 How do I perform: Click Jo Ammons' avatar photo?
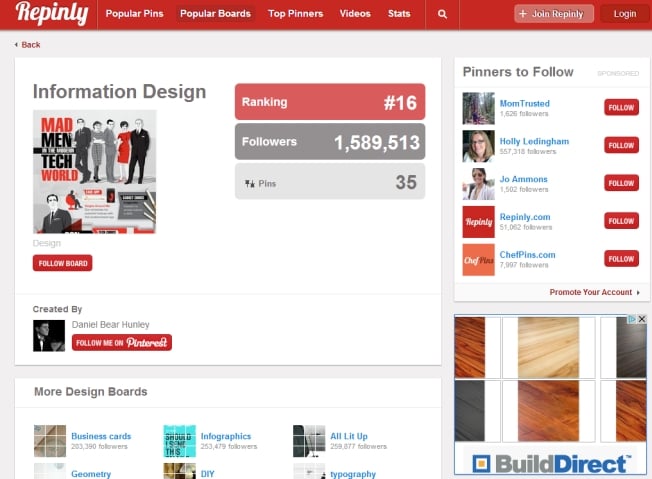[479, 184]
